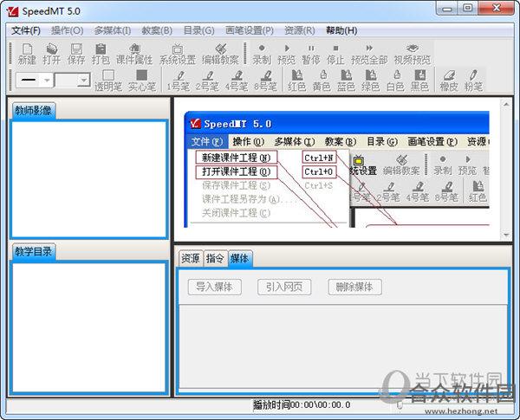This screenshot has width=520, height=420.
Task: Open the 操作(O) menu
Action: (67, 31)
